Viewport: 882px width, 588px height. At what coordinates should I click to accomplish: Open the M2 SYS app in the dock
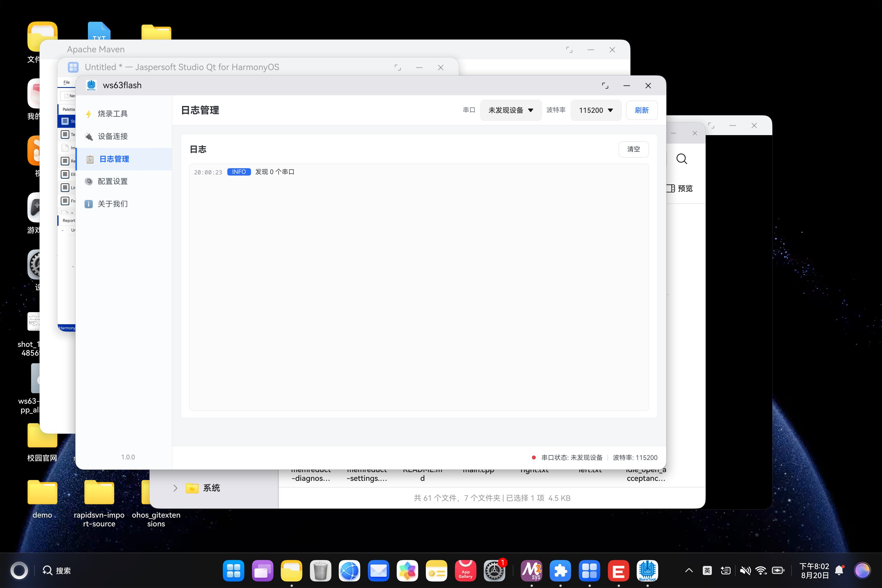pyautogui.click(x=531, y=571)
